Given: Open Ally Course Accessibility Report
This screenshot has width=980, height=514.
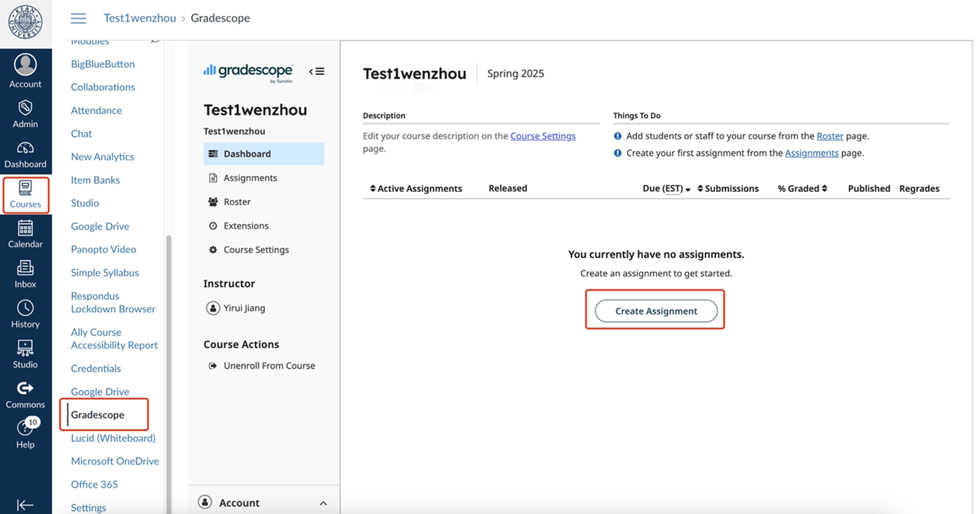Looking at the screenshot, I should [x=114, y=339].
